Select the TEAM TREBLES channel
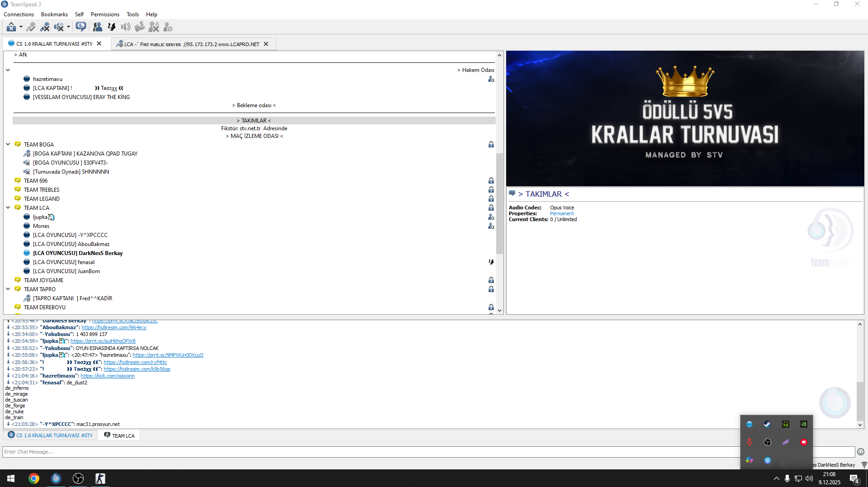868x487 pixels. (x=42, y=190)
